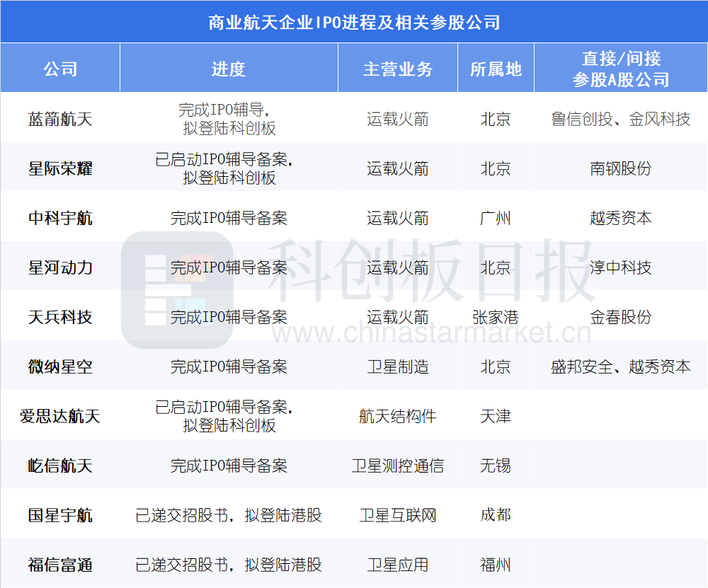Click the 公司 column header
The width and height of the screenshot is (708, 588).
click(x=60, y=68)
